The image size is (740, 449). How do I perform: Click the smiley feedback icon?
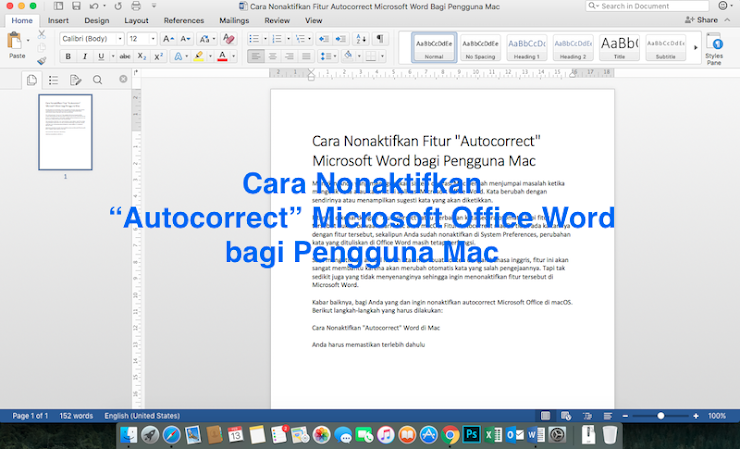click(x=723, y=6)
